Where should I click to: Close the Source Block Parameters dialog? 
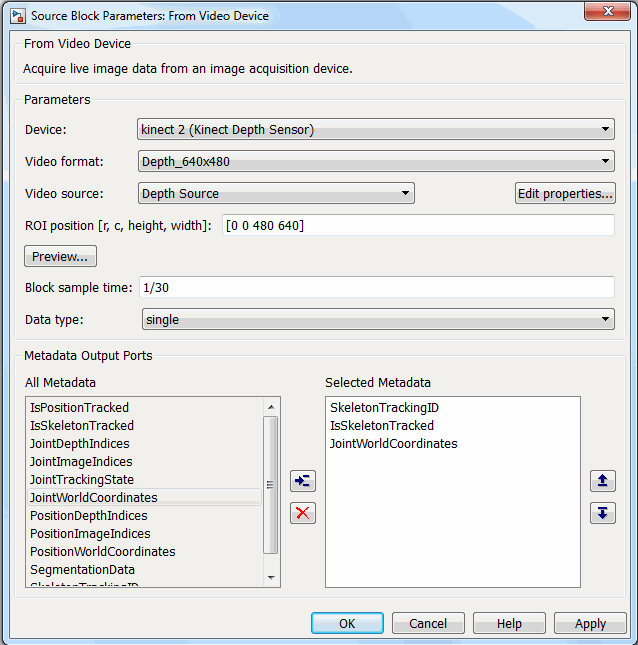(607, 11)
